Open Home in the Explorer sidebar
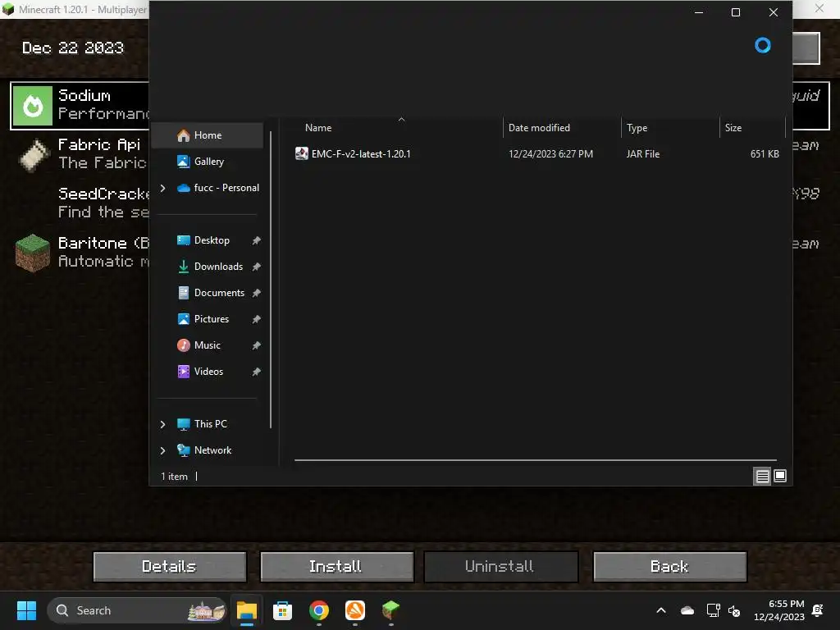Screen dimensions: 840x630 [x=208, y=135]
